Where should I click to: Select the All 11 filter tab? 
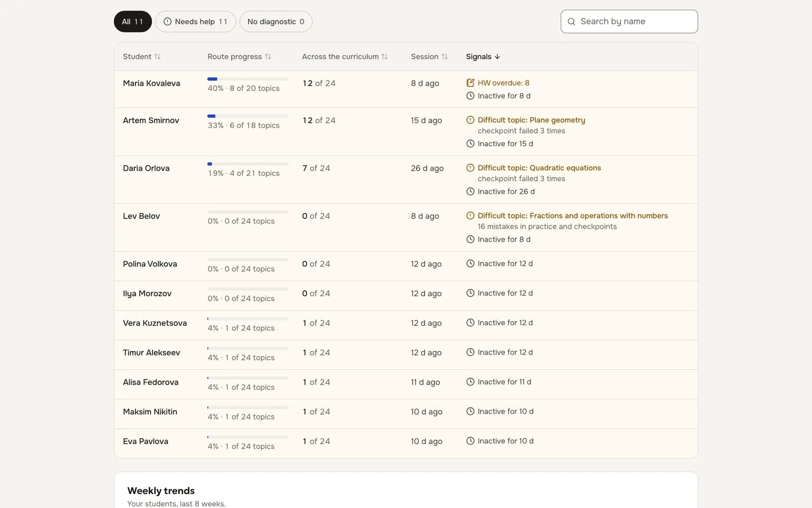(132, 21)
